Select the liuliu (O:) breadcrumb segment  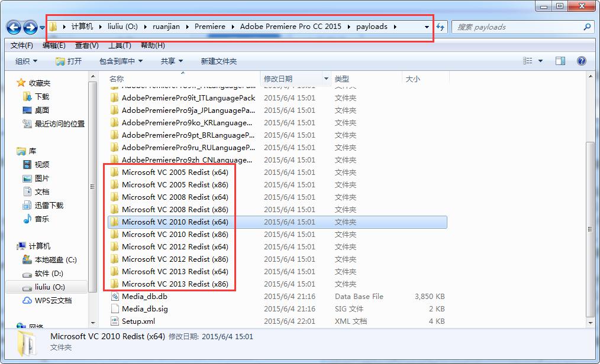pyautogui.click(x=122, y=27)
